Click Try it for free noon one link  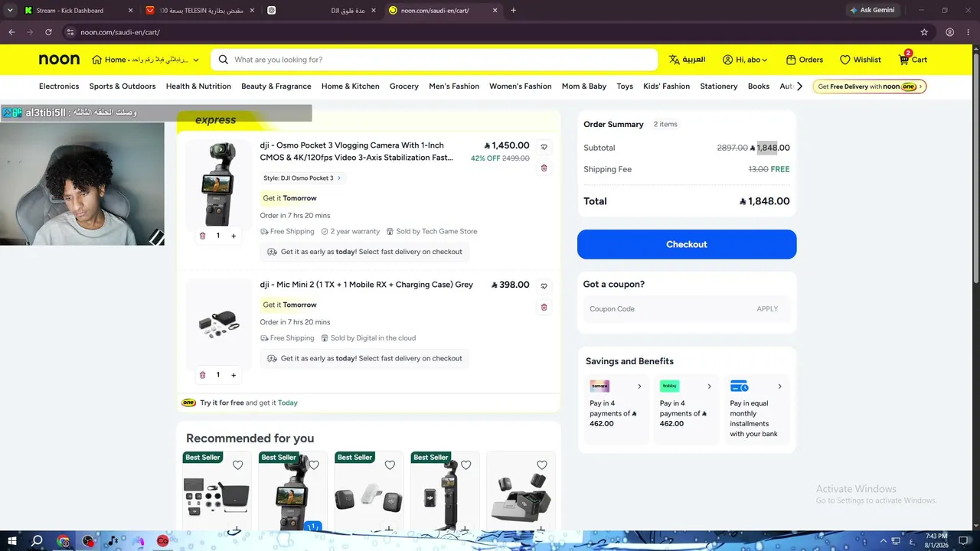tap(240, 403)
